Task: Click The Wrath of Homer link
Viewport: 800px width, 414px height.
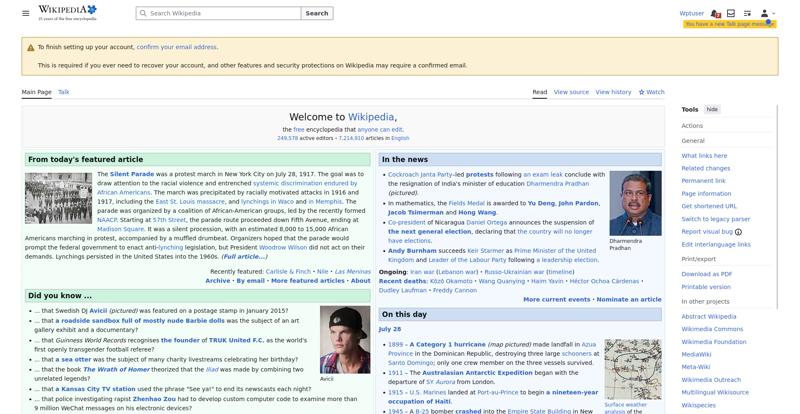Action: pyautogui.click(x=116, y=369)
